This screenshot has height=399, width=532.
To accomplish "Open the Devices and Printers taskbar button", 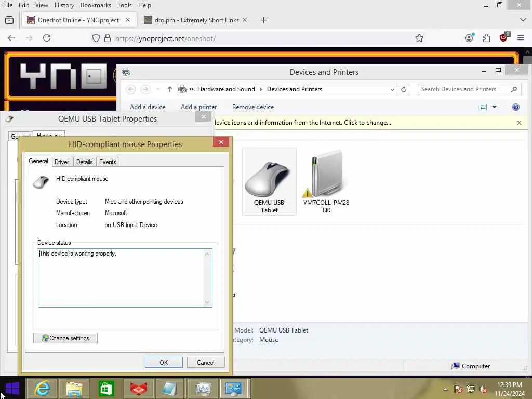I will click(234, 389).
